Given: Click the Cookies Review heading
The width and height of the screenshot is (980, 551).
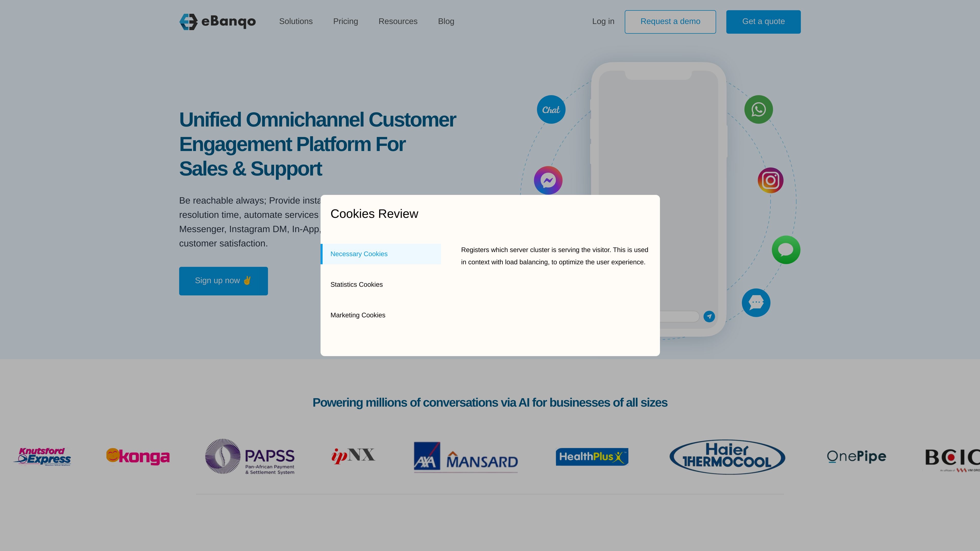Looking at the screenshot, I should tap(374, 214).
